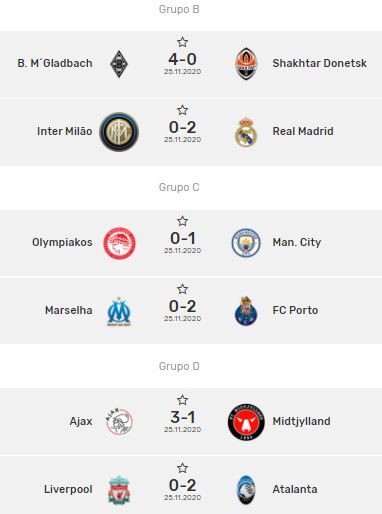The image size is (382, 514).
Task: Select the Real Madrid crest
Action: 246,132
